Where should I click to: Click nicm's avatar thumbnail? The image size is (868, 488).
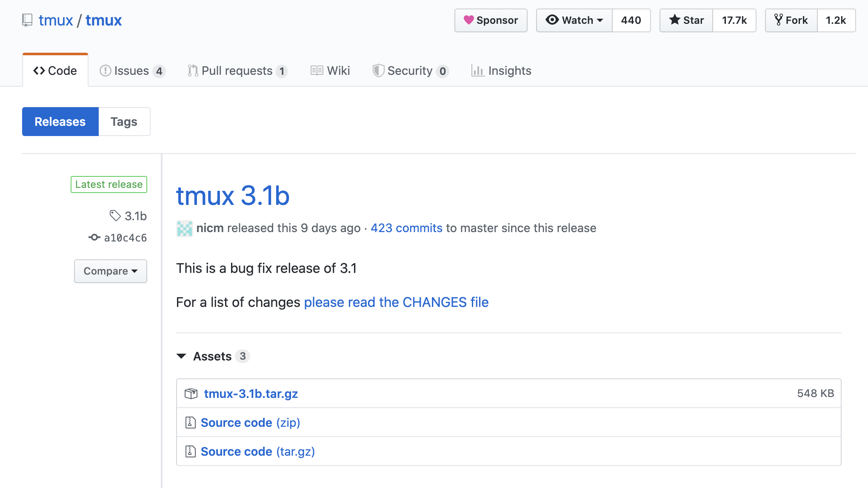[x=185, y=228]
